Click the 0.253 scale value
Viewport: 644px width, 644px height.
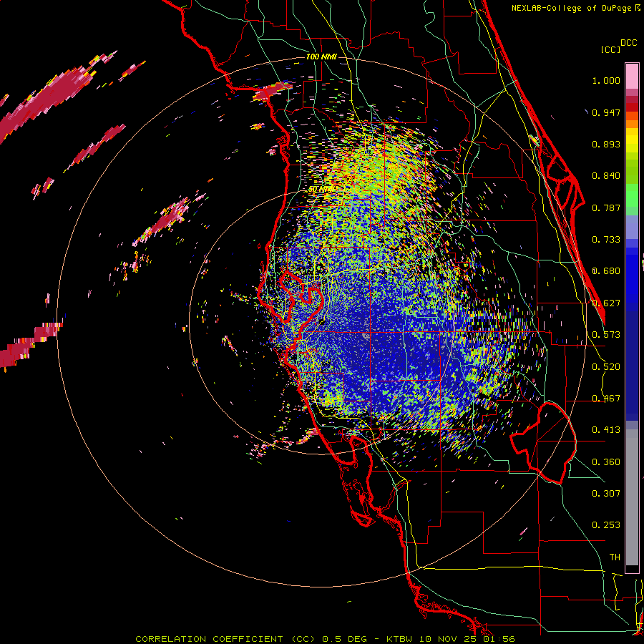pyautogui.click(x=606, y=525)
